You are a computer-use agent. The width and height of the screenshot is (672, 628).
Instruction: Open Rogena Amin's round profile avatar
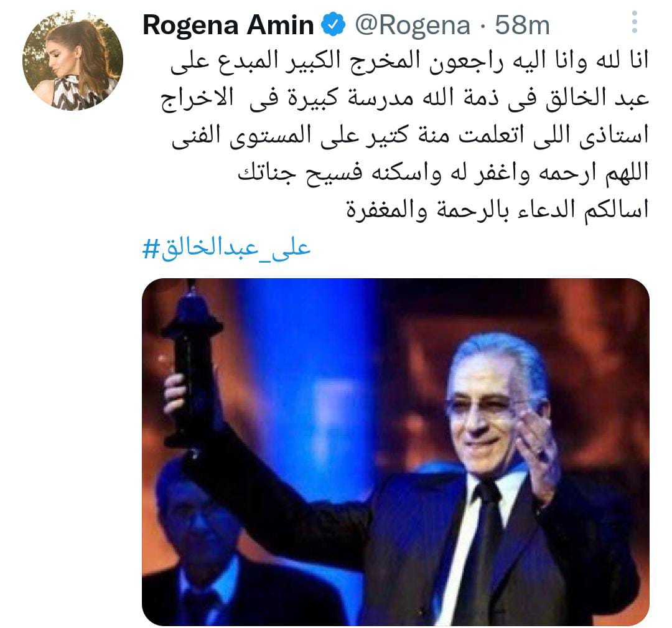(72, 60)
